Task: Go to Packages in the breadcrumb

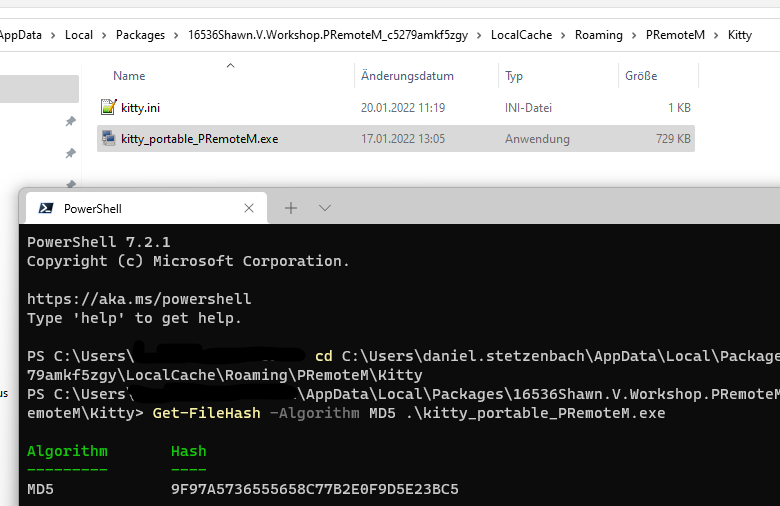Action: (x=140, y=35)
